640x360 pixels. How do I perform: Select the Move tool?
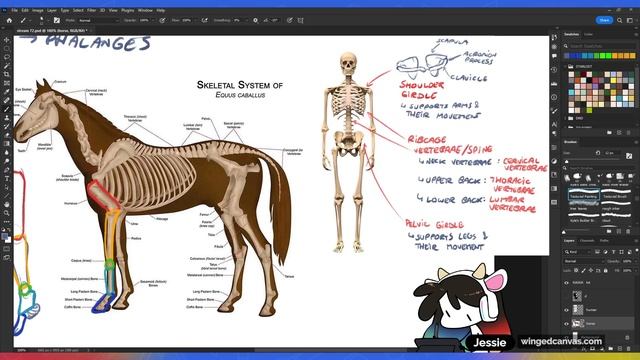pyautogui.click(x=7, y=40)
